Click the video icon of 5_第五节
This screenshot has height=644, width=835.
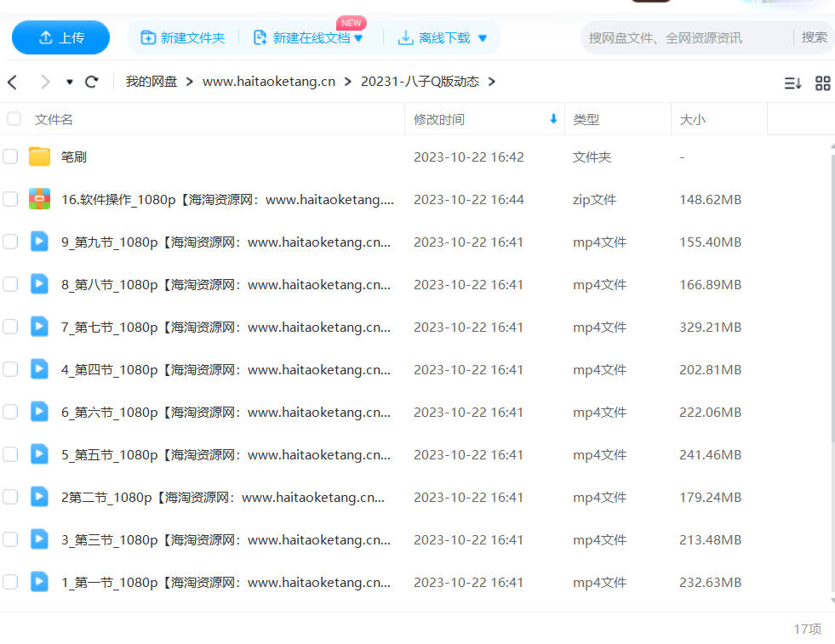point(39,454)
